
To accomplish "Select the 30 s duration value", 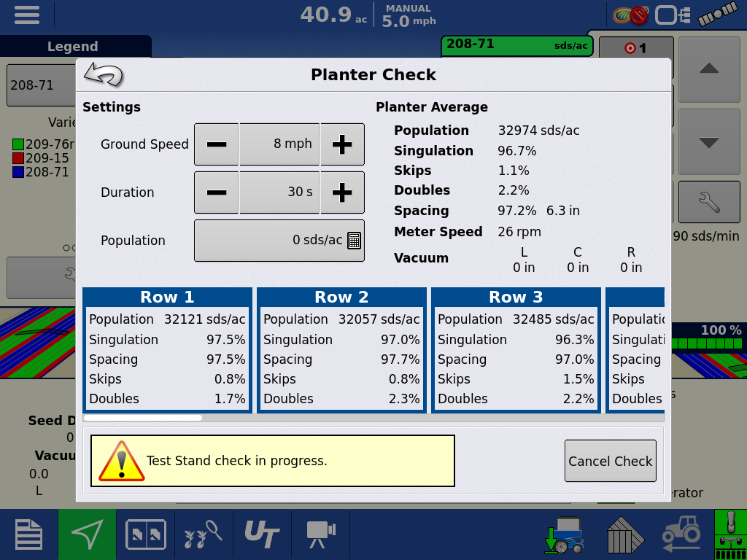I will 279,192.
